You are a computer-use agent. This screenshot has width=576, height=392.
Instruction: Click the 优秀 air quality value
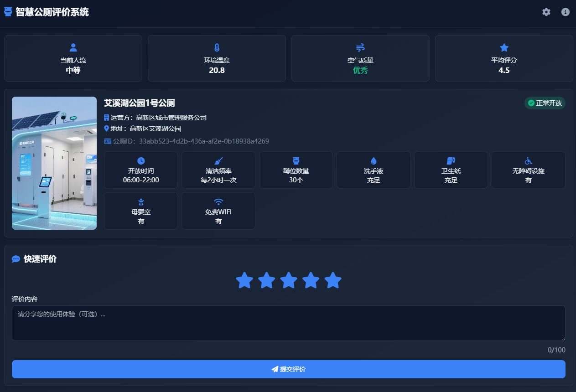(x=360, y=70)
